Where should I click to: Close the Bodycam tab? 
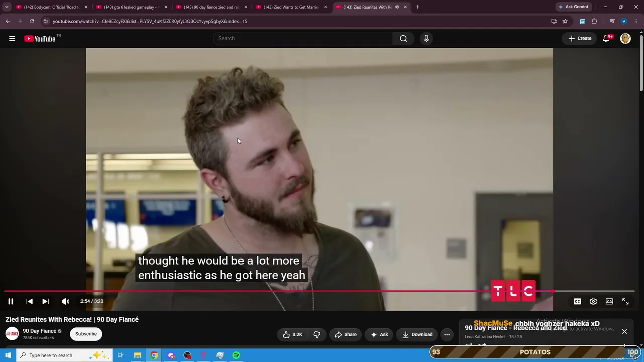click(x=86, y=7)
